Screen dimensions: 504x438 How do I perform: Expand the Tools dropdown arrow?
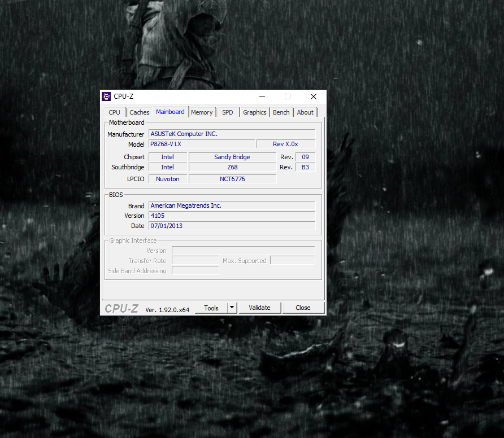point(232,308)
